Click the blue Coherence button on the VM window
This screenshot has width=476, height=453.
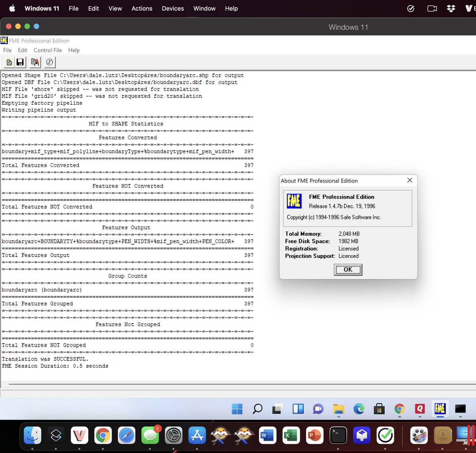[36, 26]
